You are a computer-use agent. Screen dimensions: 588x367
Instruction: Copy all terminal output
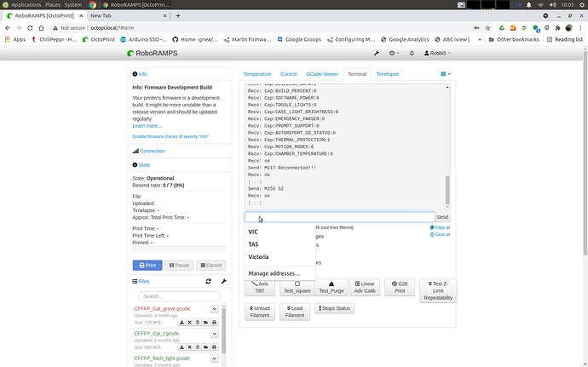[440, 227]
